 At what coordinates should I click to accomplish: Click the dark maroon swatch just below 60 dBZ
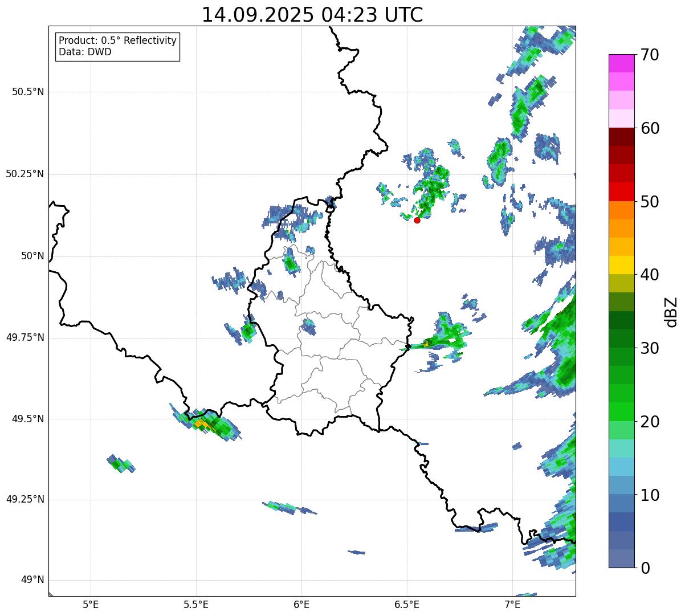622,137
